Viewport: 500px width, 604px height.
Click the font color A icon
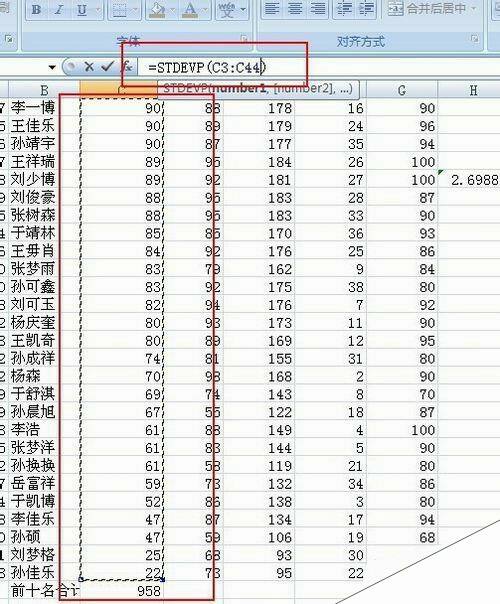(x=190, y=9)
